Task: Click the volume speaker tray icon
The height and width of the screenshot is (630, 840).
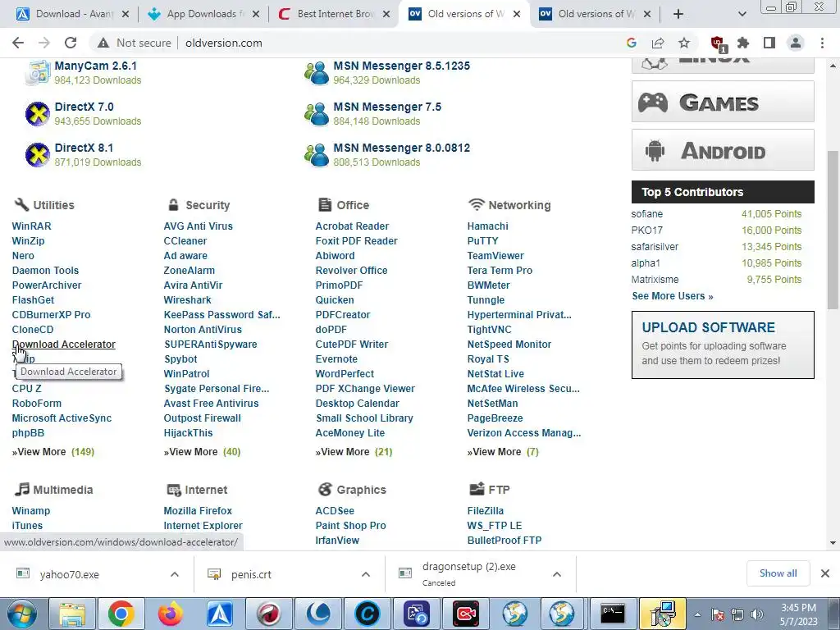Action: [x=757, y=614]
